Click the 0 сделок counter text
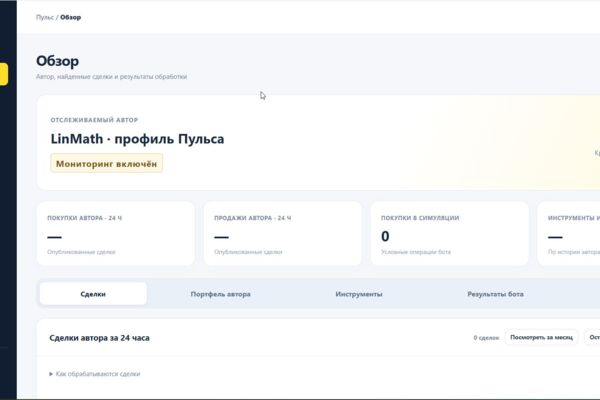Viewport: 600px width, 400px height. click(x=486, y=338)
